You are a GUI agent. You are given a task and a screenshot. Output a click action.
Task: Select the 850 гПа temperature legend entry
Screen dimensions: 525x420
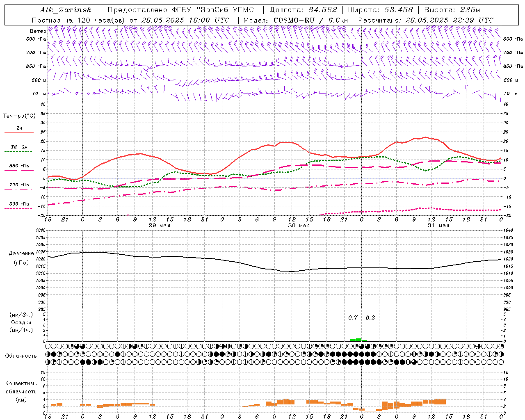tap(19, 166)
